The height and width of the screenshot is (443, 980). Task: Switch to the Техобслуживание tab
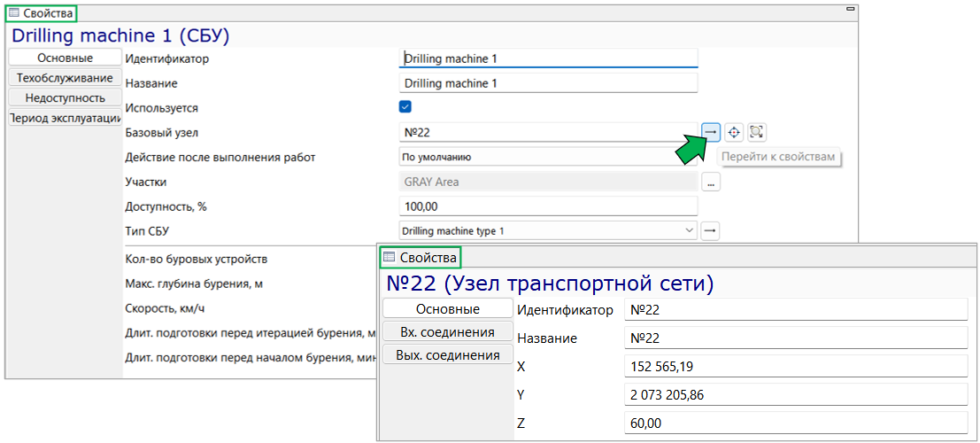pyautogui.click(x=65, y=78)
